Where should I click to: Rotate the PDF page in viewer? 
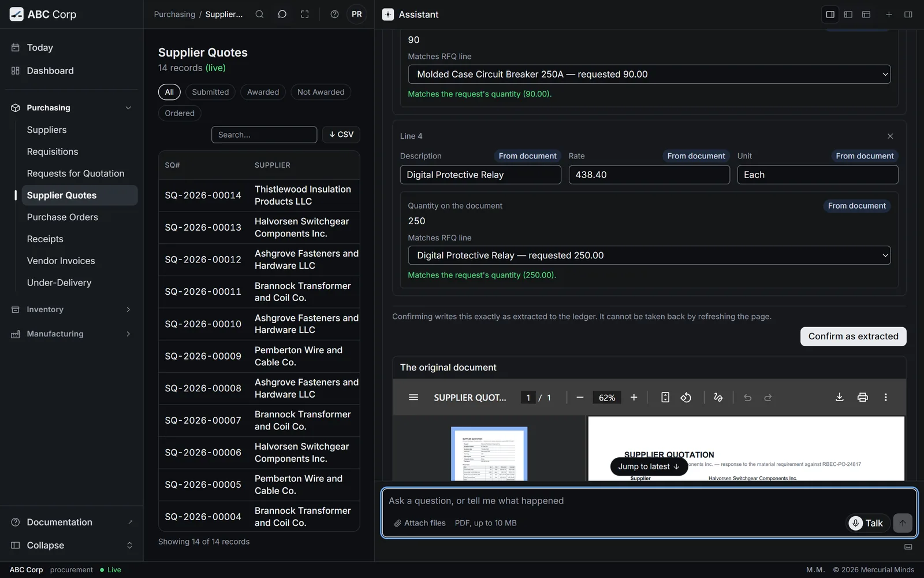click(686, 397)
